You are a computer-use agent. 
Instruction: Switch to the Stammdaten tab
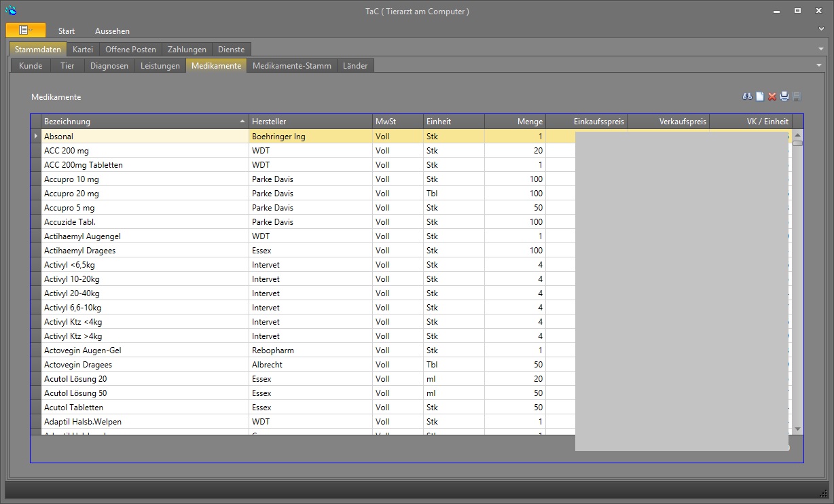tap(38, 49)
